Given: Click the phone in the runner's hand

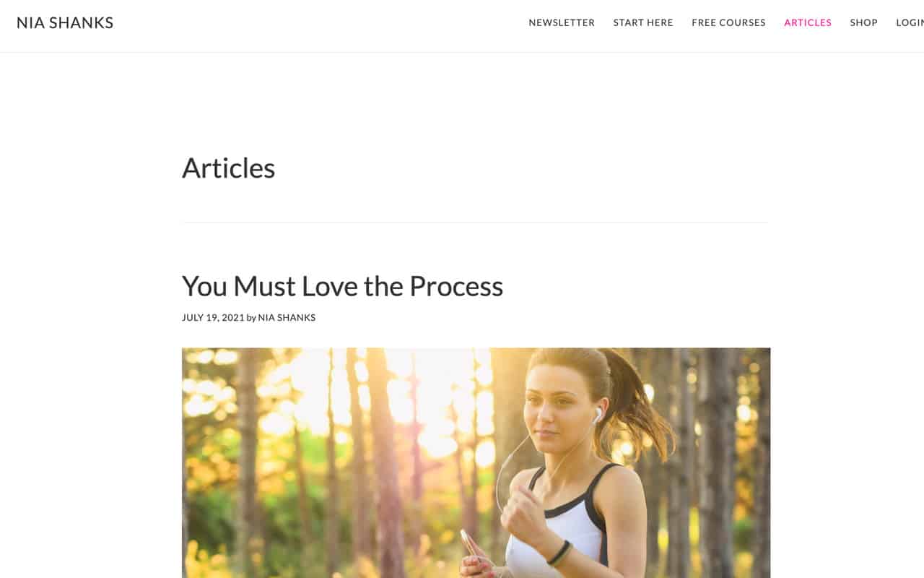Looking at the screenshot, I should 471,545.
